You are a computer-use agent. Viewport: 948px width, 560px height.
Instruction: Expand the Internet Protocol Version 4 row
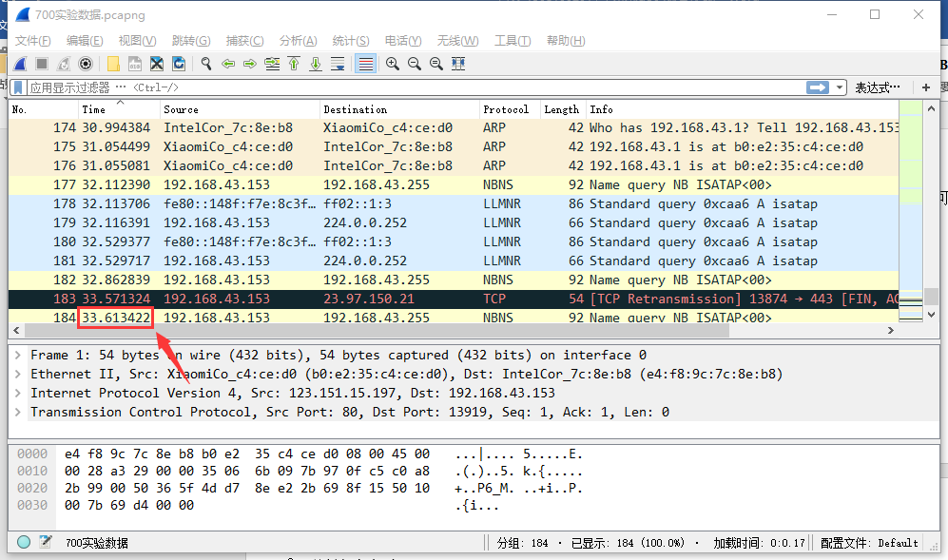[x=18, y=393]
